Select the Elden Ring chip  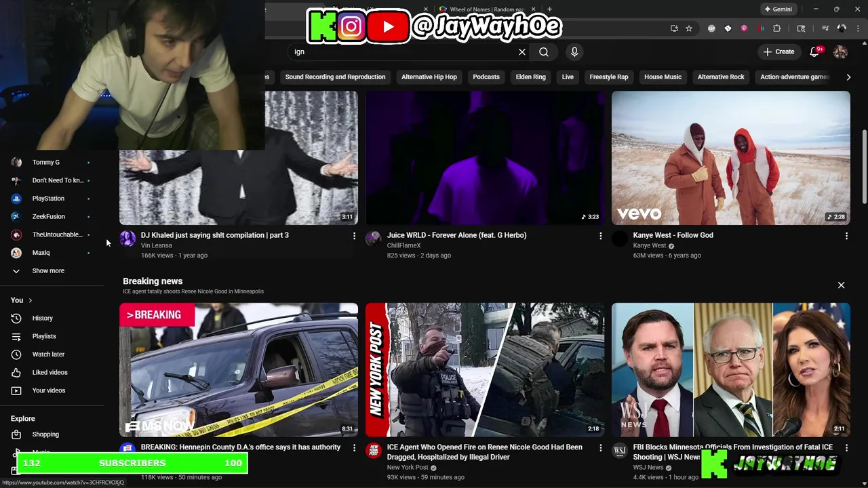530,77
